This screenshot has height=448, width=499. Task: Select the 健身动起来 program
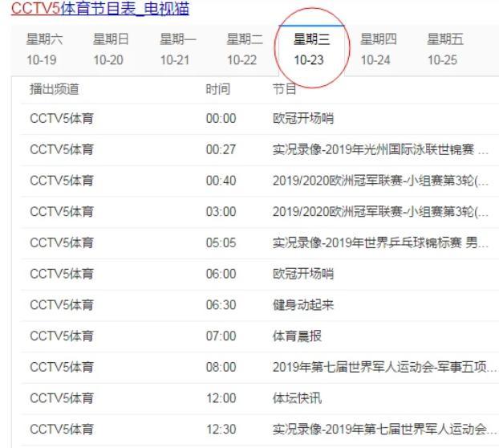[x=303, y=305]
